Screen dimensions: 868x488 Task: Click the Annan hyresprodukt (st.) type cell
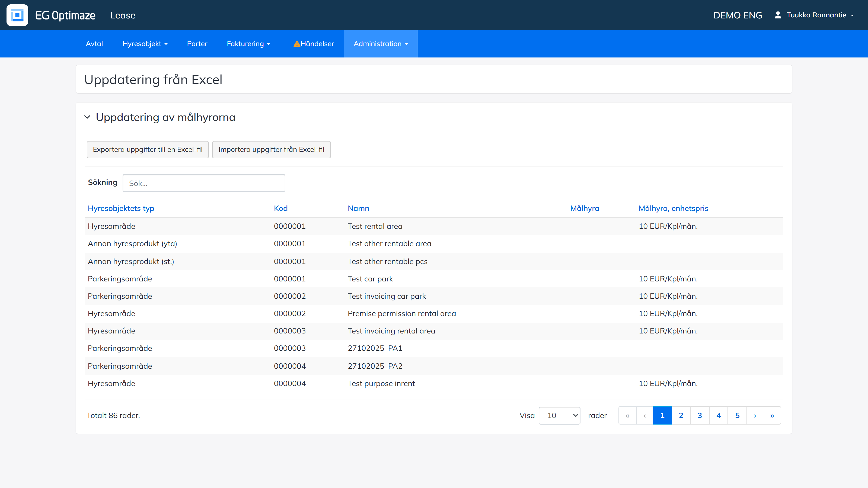point(131,262)
